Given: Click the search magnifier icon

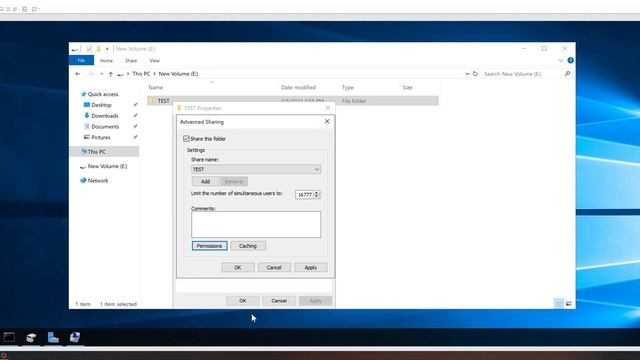Looking at the screenshot, I should [567, 74].
